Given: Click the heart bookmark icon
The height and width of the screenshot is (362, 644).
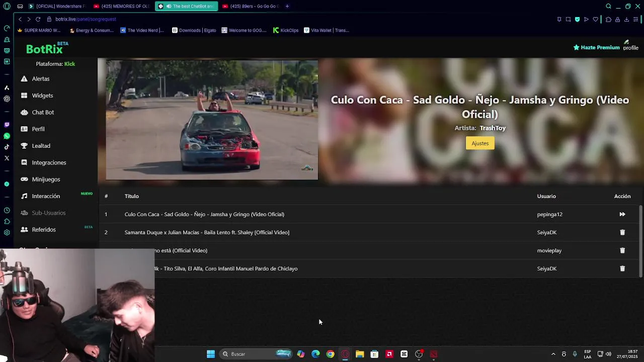Looking at the screenshot, I should tap(595, 19).
